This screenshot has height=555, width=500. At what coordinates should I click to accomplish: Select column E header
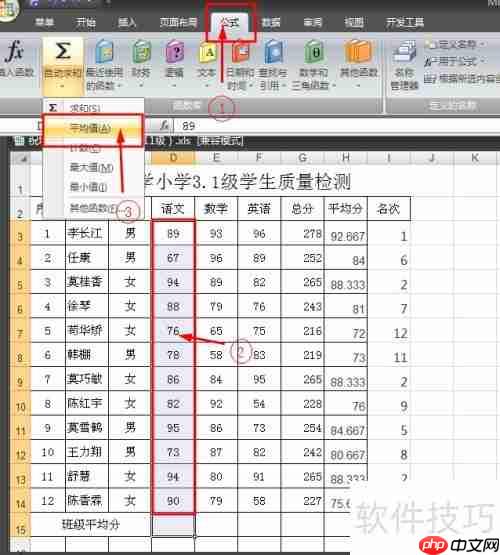pos(216,158)
